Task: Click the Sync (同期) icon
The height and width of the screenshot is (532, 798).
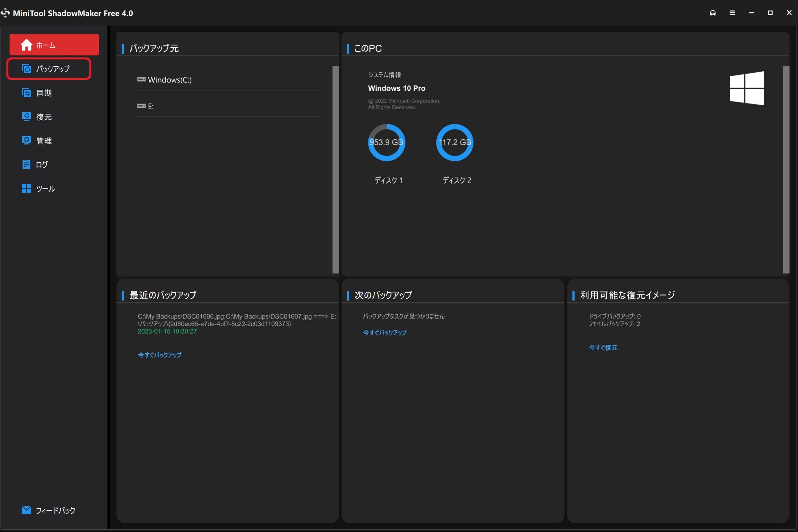Action: pos(26,93)
